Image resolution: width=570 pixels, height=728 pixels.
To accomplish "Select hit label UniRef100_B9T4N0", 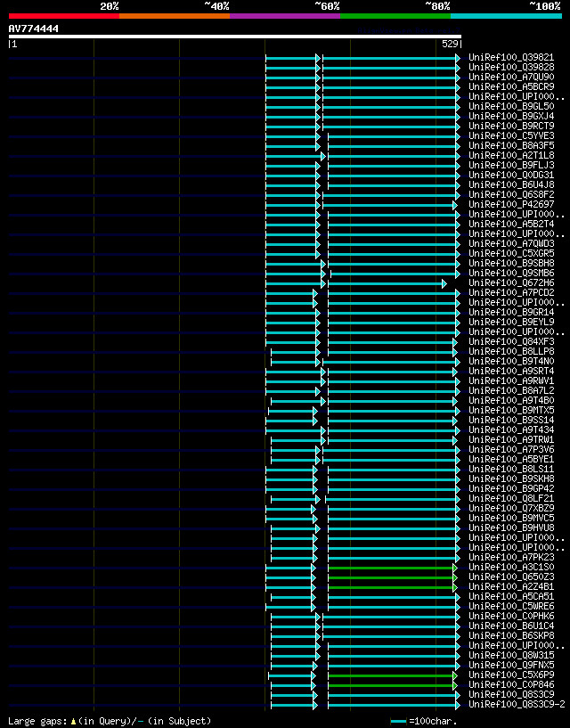I will coord(511,361).
